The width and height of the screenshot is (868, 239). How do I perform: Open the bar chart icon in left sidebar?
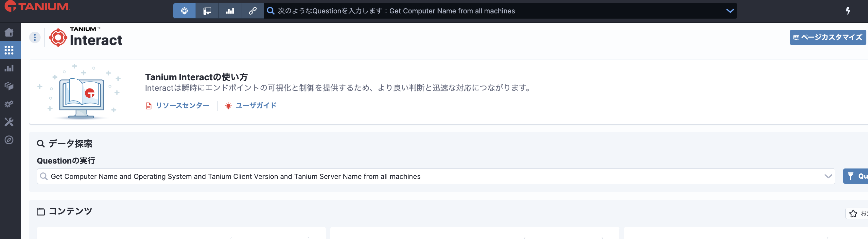click(x=9, y=68)
